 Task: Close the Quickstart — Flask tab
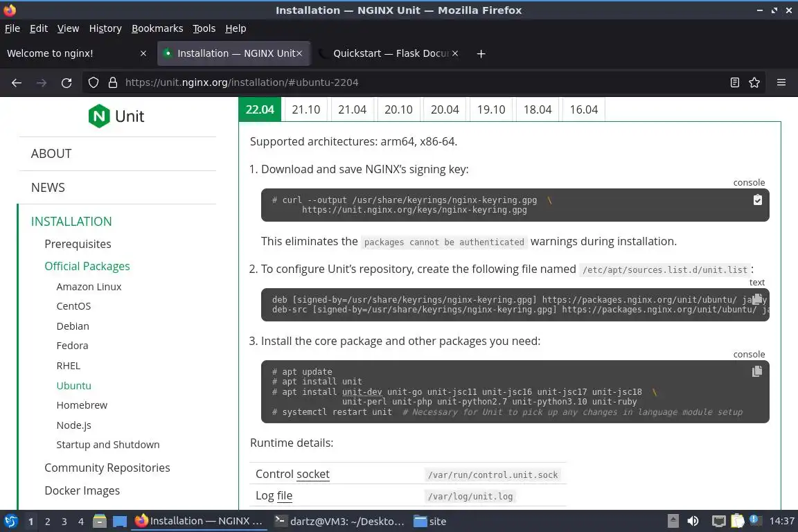[455, 53]
